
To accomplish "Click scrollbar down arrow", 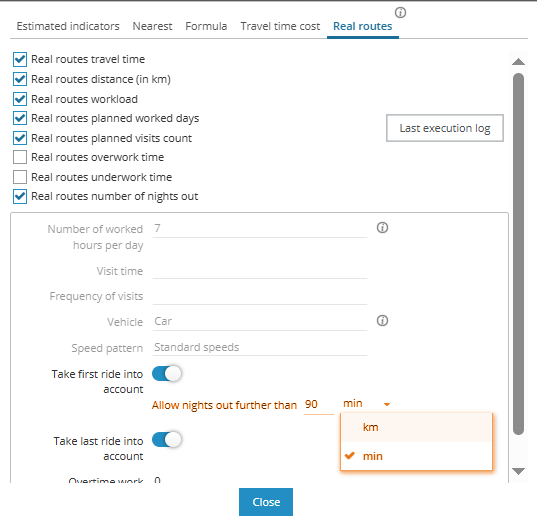I will (x=519, y=471).
